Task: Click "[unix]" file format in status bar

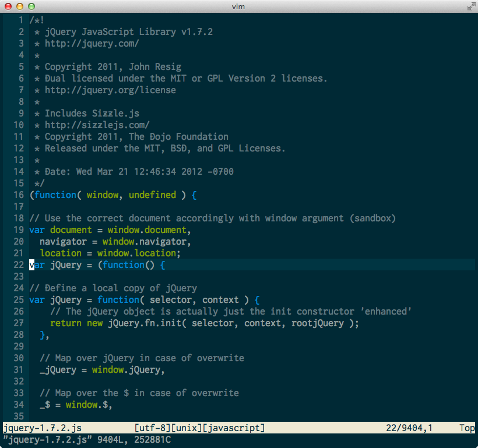Action: (x=187, y=428)
